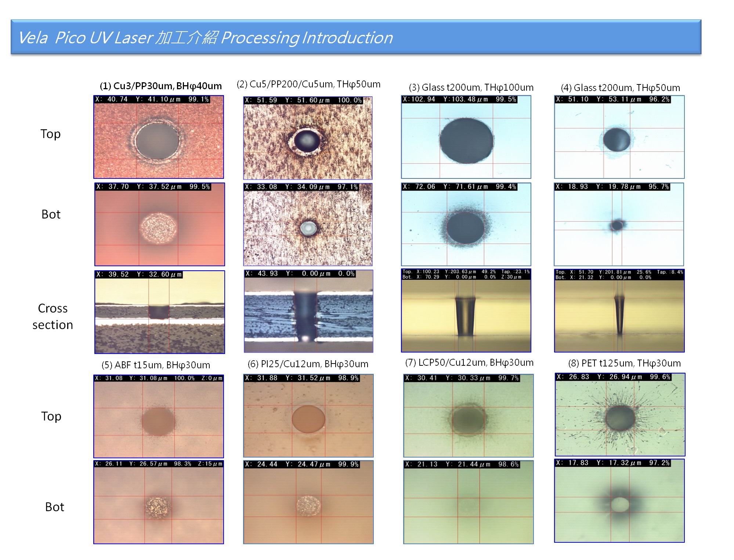The height and width of the screenshot is (560, 734).
Task: Open Cu3/PP30um cross section image, X 39.52
Action: pos(160,312)
